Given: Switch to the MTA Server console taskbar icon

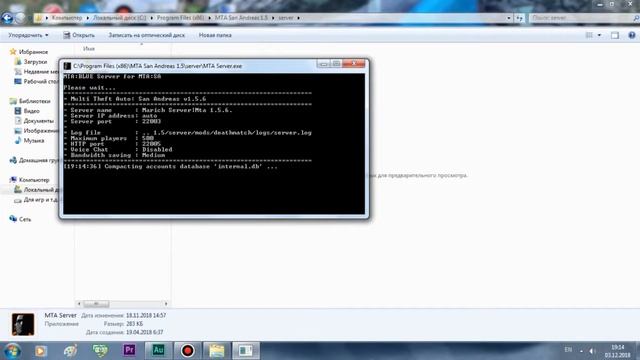Looking at the screenshot, I should tap(246, 351).
